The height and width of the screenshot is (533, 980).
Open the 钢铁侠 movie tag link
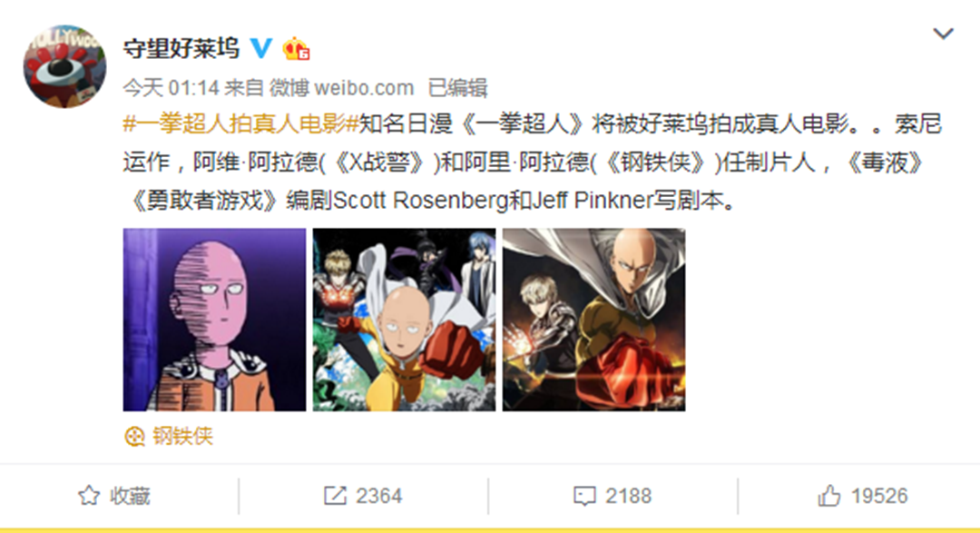click(182, 436)
